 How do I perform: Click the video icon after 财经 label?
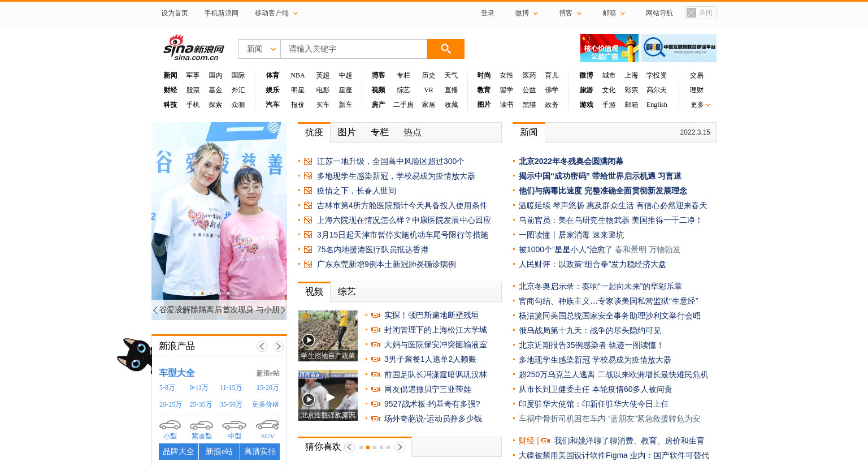[545, 441]
